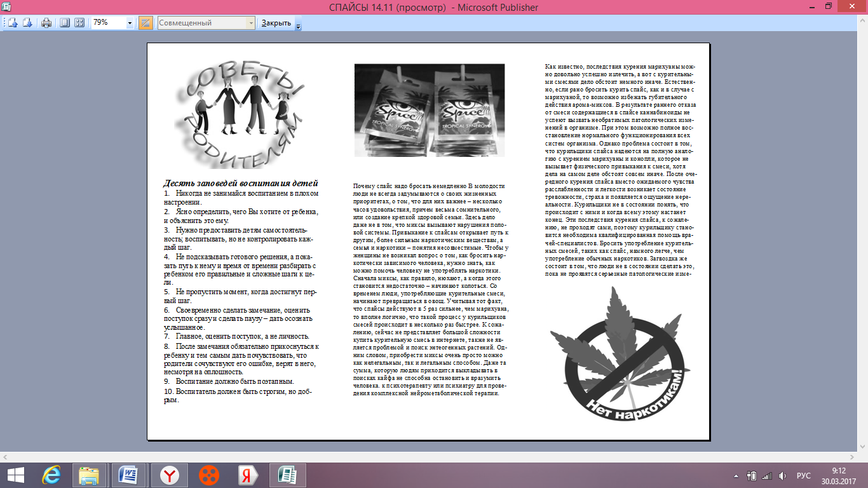Click text '1. Никогда не занимайся воспитанием'

[x=241, y=193]
